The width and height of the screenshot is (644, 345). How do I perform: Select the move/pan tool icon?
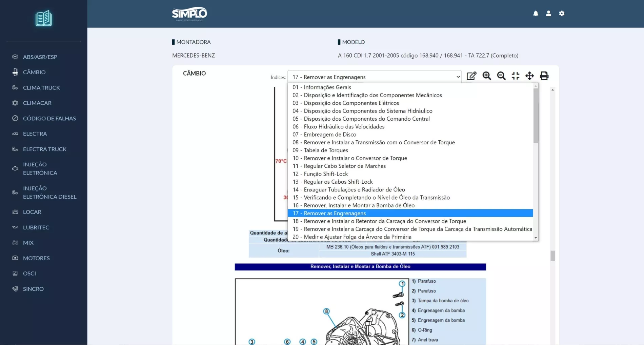[529, 76]
